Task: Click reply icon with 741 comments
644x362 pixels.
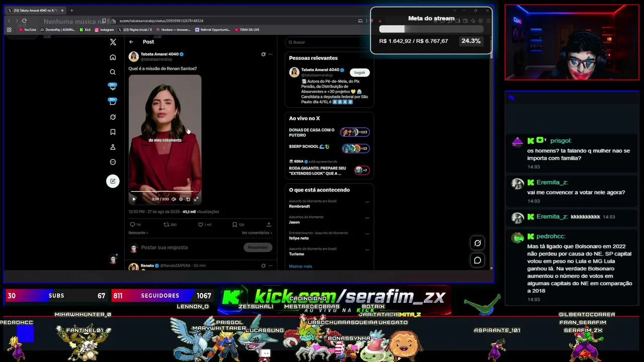Action: pyautogui.click(x=132, y=225)
